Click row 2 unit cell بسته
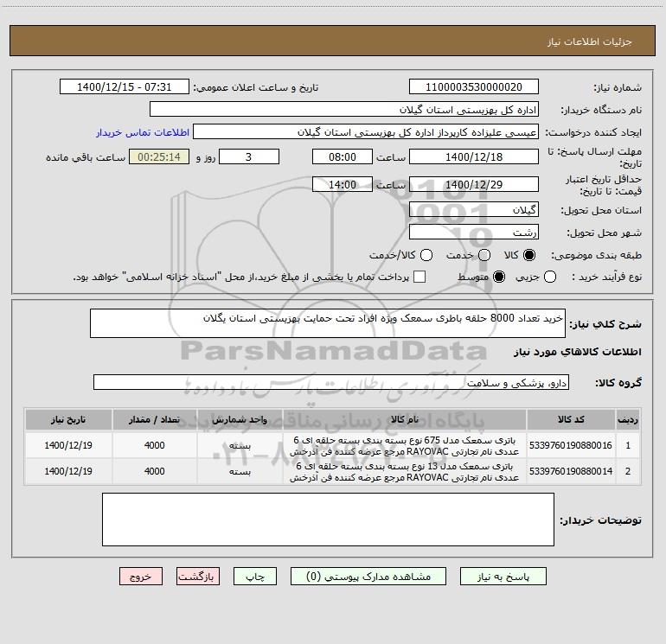Screen dimensions: 666x644 click(240, 471)
